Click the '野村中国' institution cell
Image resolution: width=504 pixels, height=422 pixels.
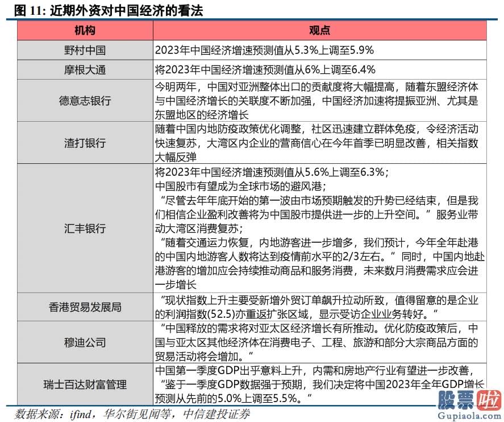[x=85, y=50]
